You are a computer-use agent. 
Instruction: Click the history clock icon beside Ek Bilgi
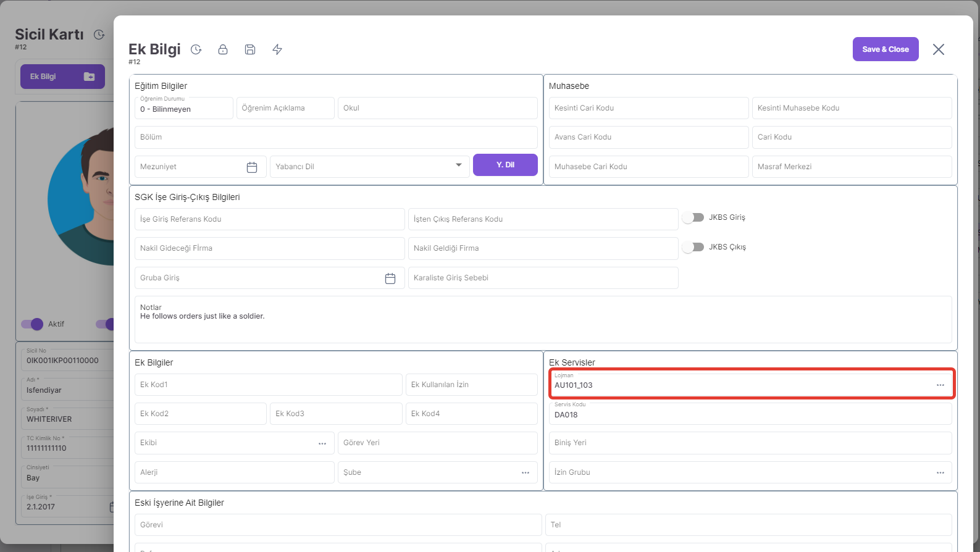point(196,49)
